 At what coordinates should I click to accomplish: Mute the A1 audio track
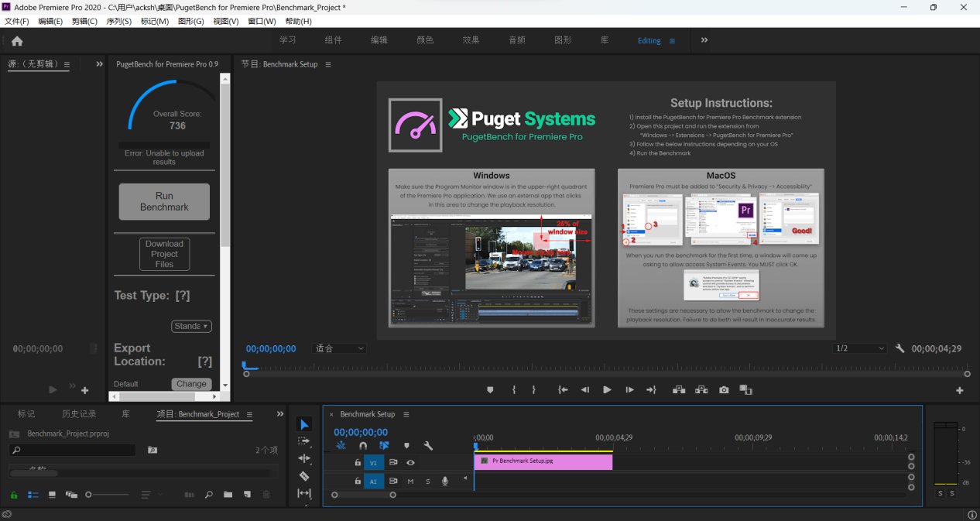pos(410,482)
